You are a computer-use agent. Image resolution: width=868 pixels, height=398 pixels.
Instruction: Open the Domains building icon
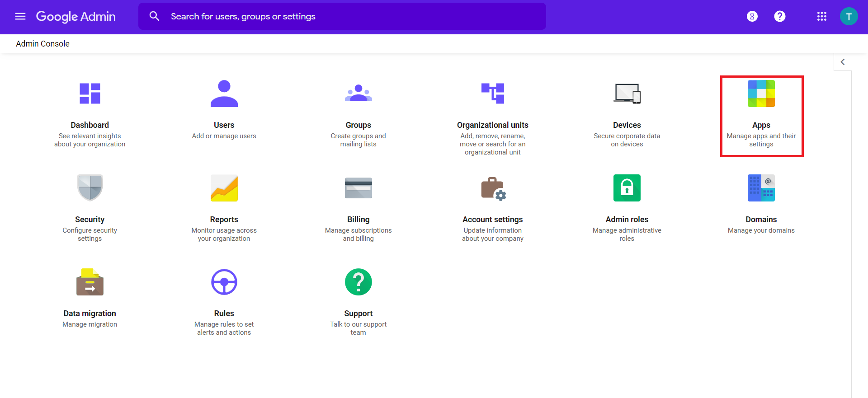click(761, 188)
